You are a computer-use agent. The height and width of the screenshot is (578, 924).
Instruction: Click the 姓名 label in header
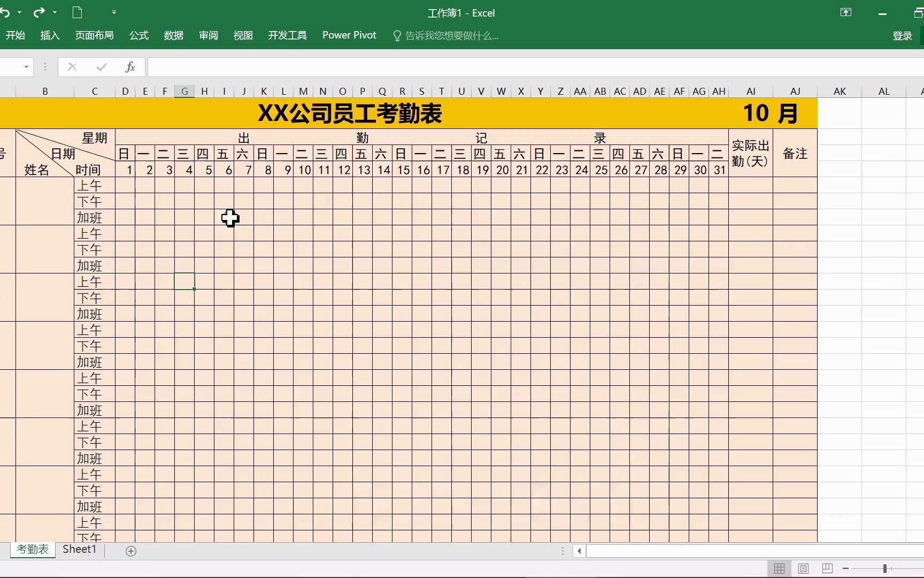pyautogui.click(x=36, y=170)
